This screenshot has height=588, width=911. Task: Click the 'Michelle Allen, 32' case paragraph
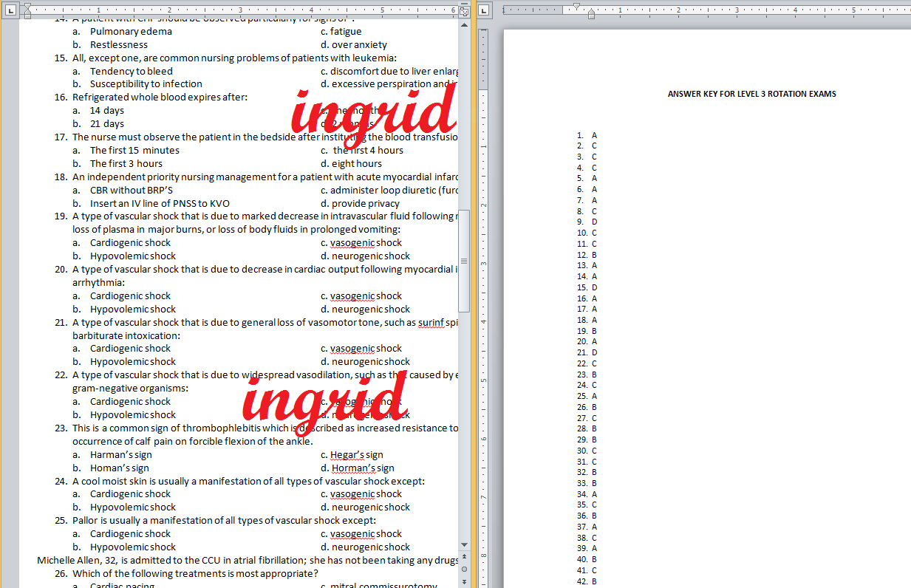click(248, 560)
